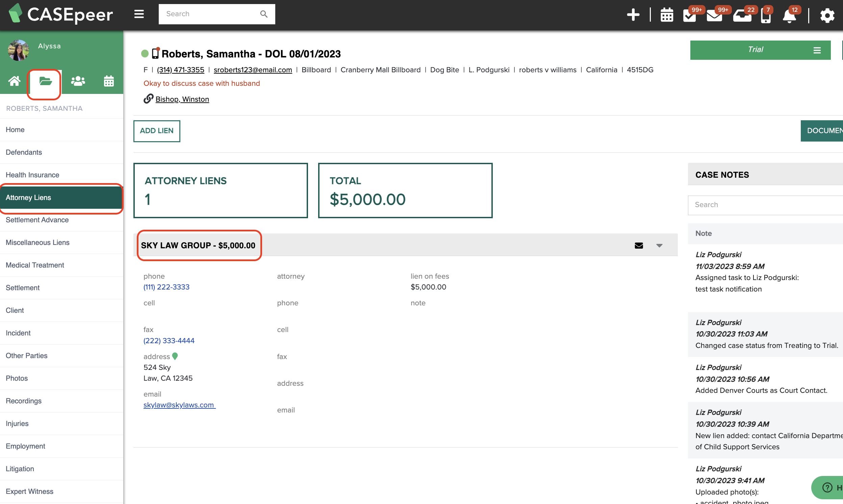Click Sky Law phone (111) 222-3333
The width and height of the screenshot is (843, 504).
tap(167, 287)
